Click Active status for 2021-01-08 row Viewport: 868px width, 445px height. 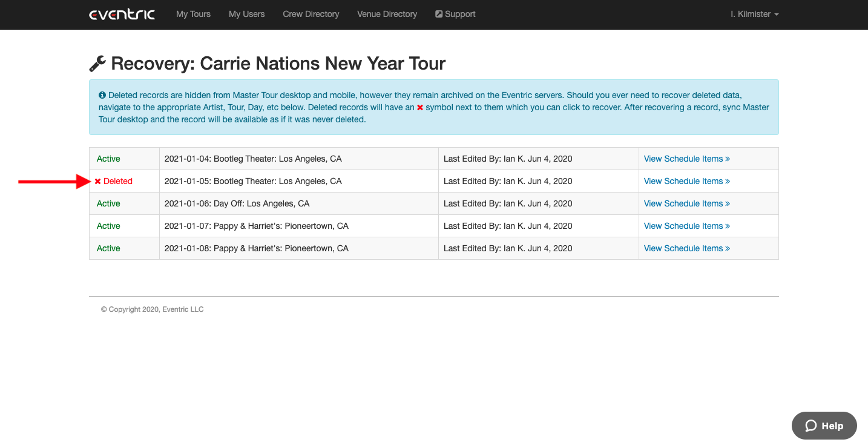click(x=108, y=248)
